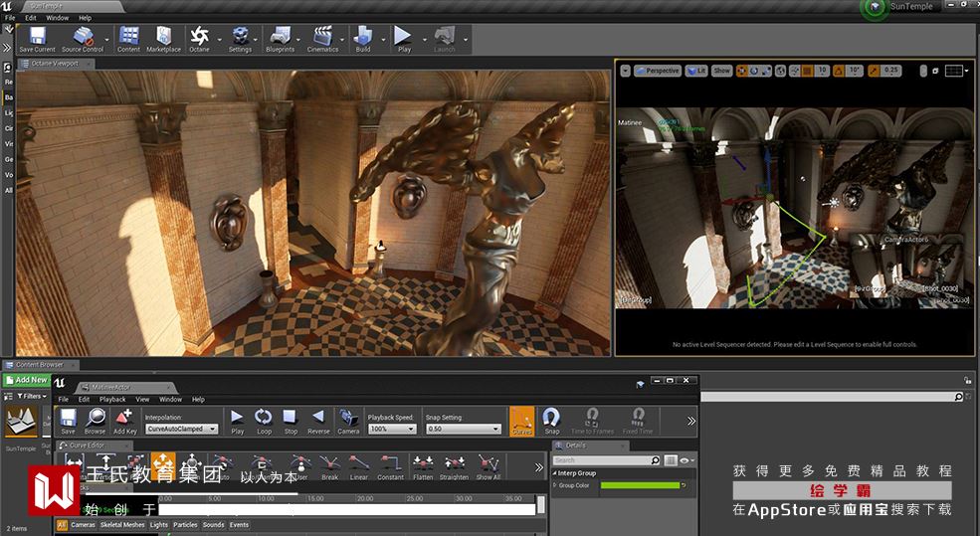Open the Window menu in main menu bar
This screenshot has height=536, width=980.
(x=58, y=18)
